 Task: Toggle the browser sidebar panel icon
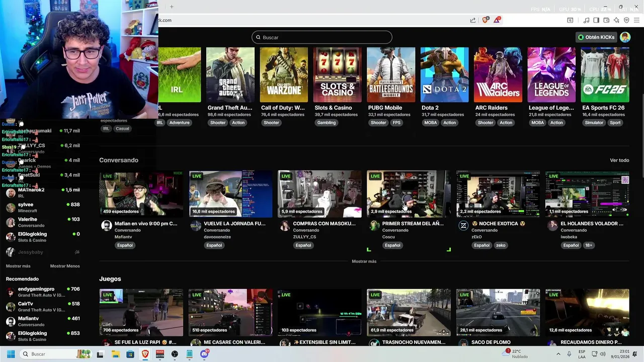tap(596, 20)
